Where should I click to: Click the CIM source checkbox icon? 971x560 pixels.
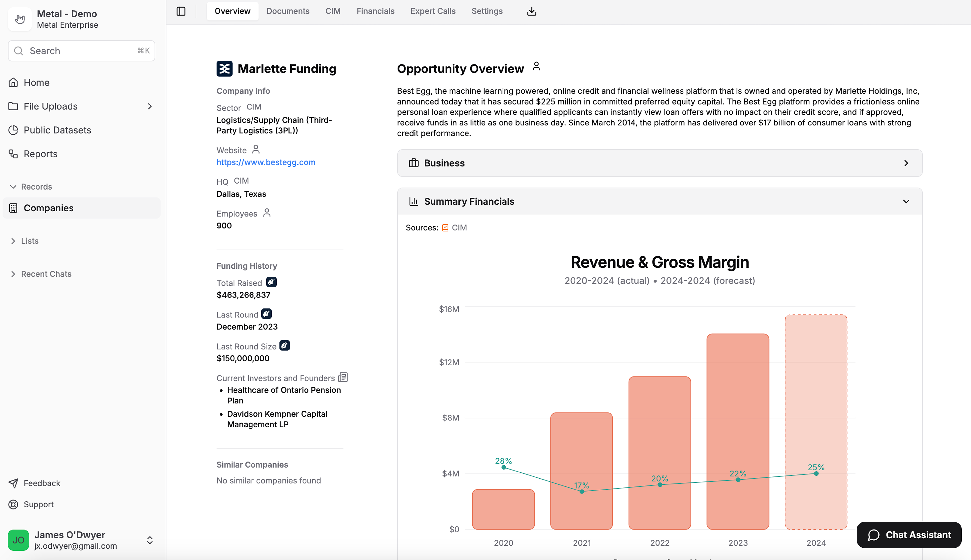pos(445,228)
